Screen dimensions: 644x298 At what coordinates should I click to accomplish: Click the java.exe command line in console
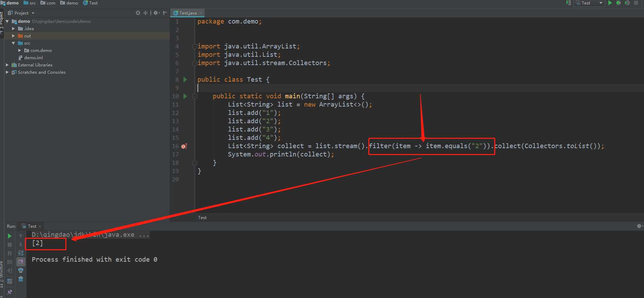(90, 235)
